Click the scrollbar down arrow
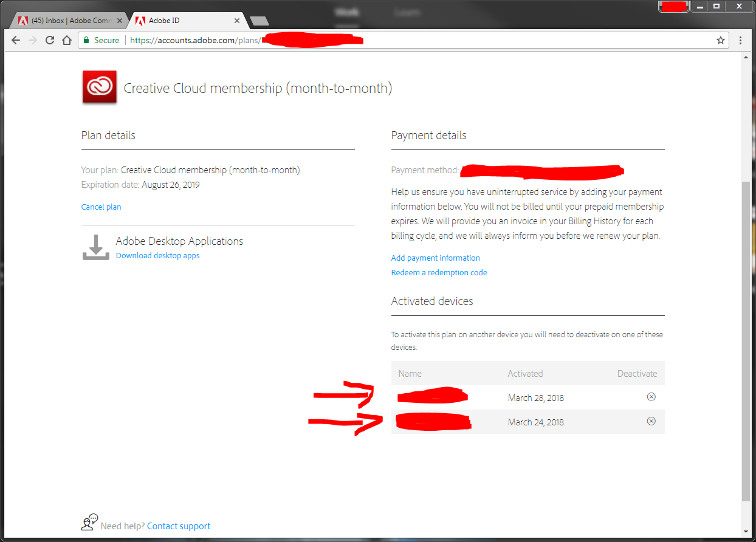This screenshot has height=542, width=756. coord(746,532)
